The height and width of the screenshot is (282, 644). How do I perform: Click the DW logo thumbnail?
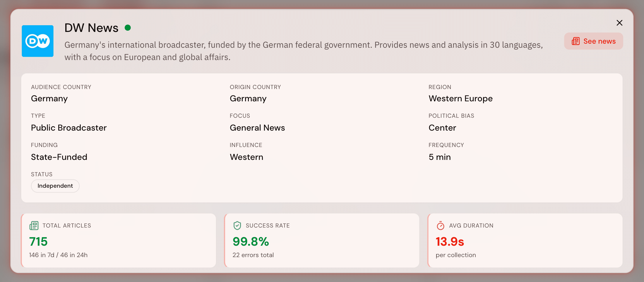(x=37, y=41)
